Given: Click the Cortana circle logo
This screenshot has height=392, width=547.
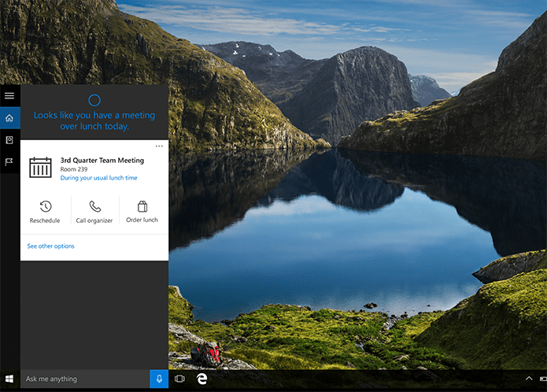Looking at the screenshot, I should point(94,101).
